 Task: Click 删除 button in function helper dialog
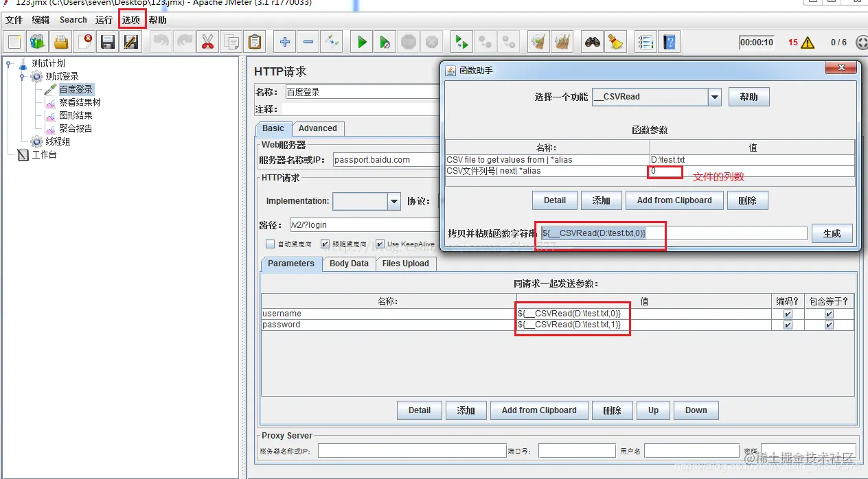point(747,200)
